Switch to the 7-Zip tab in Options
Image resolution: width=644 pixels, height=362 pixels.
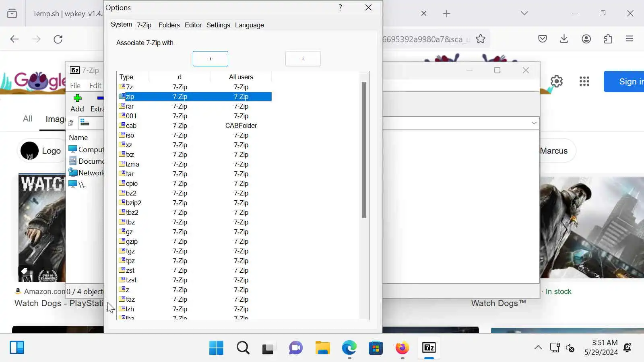pyautogui.click(x=144, y=25)
